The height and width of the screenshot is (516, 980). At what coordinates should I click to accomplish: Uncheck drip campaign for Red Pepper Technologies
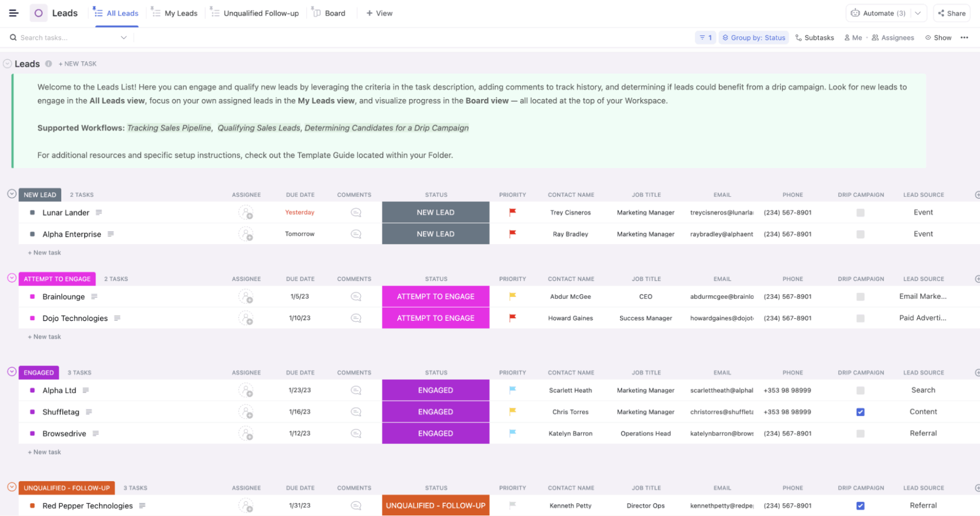click(x=861, y=506)
